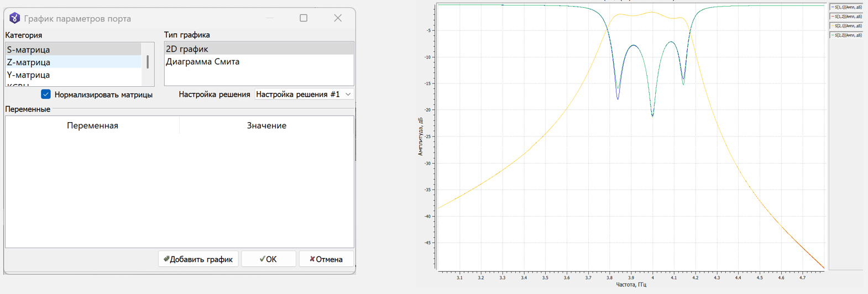
Task: Click the plus icon on Добавить график
Action: pyautogui.click(x=166, y=259)
